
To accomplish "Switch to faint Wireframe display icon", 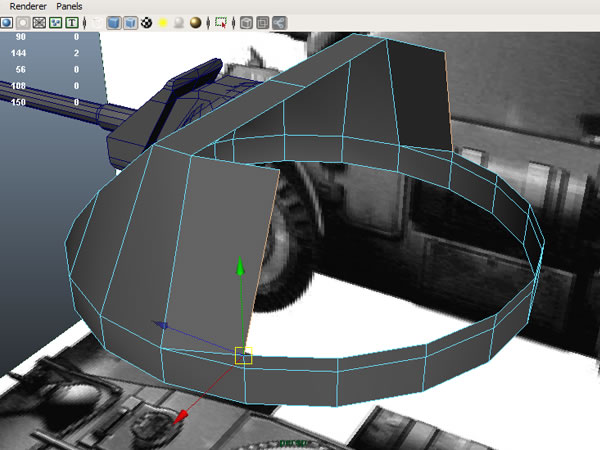I will [98, 23].
